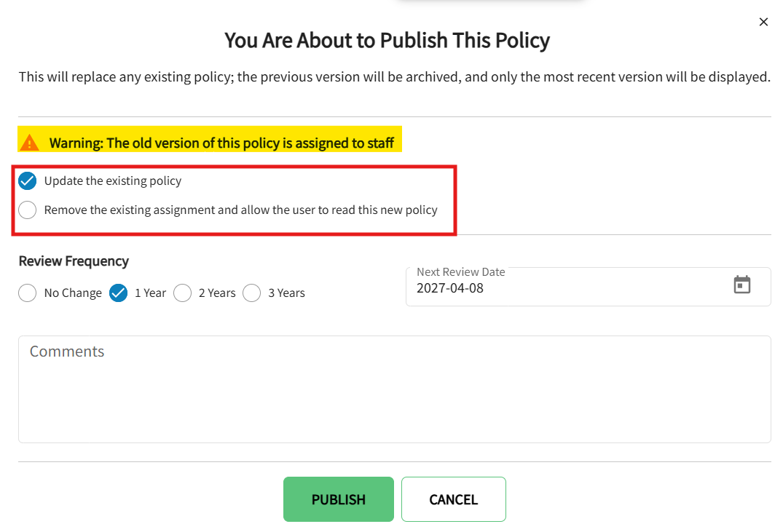The height and width of the screenshot is (532, 783).
Task: Click into the Comments text area
Action: [393, 388]
